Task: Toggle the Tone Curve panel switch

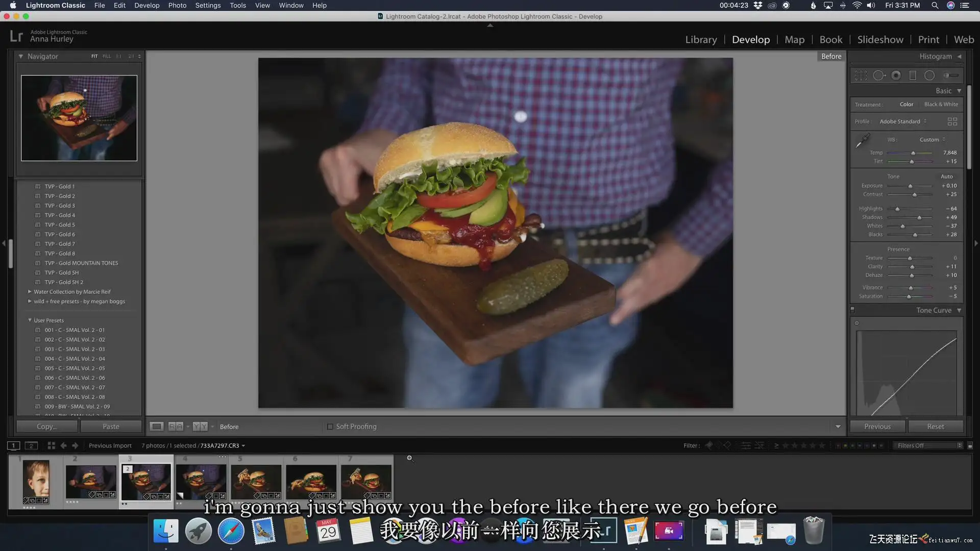Action: (852, 310)
